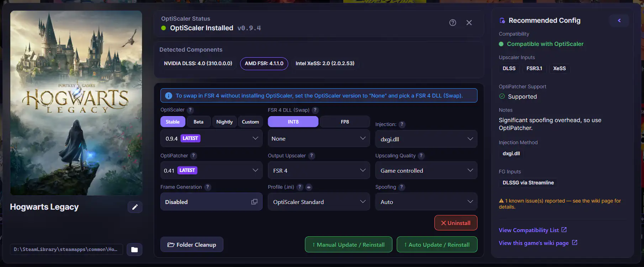Choose FP8 for FSR 4 DLL
The width and height of the screenshot is (644, 267).
coord(345,122)
